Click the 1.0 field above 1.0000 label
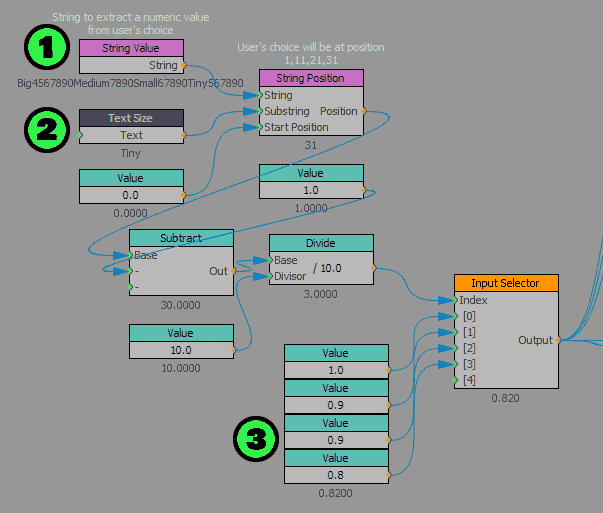603x513 pixels. (311, 190)
